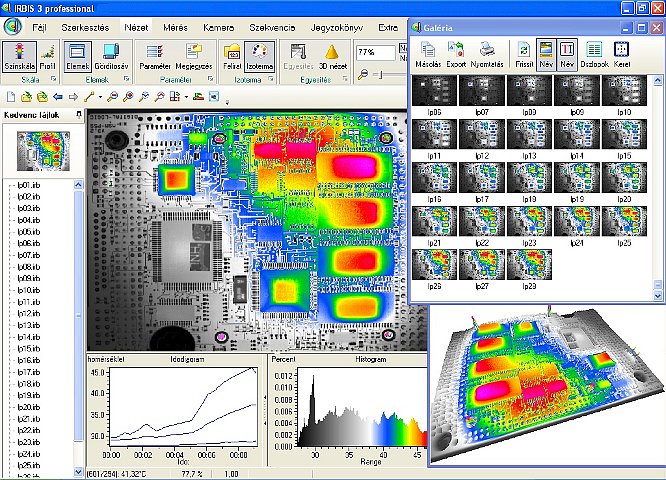This screenshot has width=666, height=480.
Task: Go forward with the grey right arrow
Action: (73, 97)
